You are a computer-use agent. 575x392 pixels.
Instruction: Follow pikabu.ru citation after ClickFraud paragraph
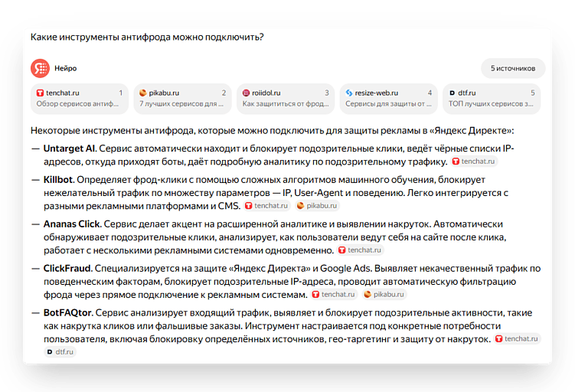pyautogui.click(x=384, y=295)
